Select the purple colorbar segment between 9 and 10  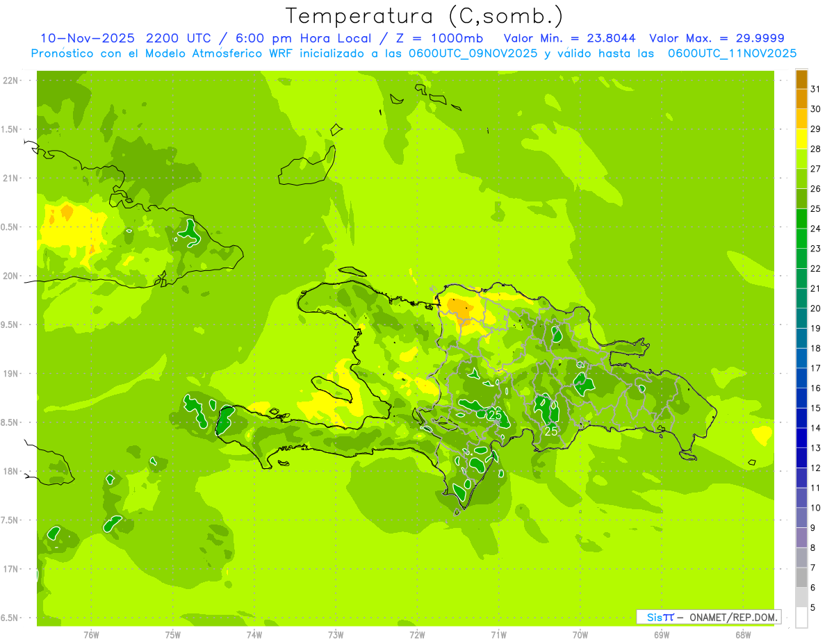coord(801,518)
